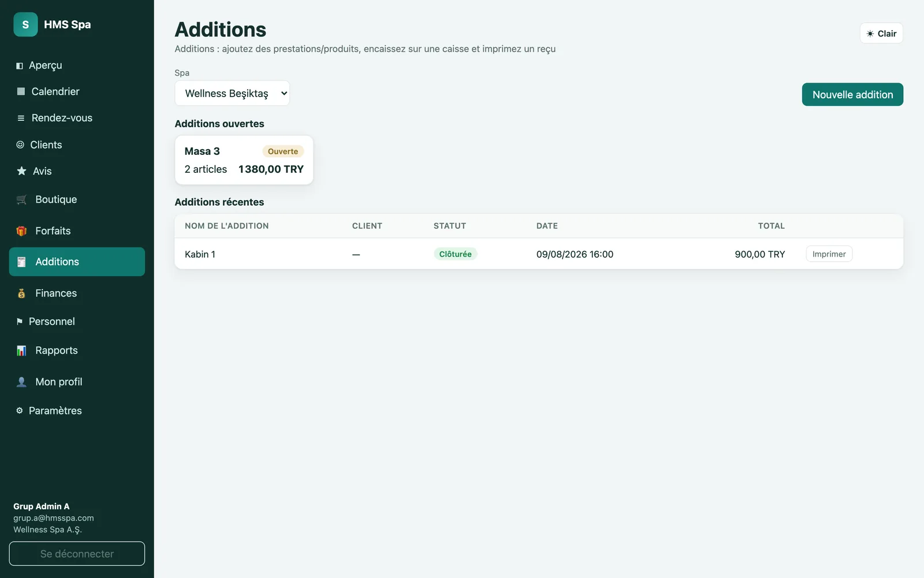The width and height of the screenshot is (924, 578).
Task: Click Se déconnecter to log out
Action: click(x=77, y=554)
